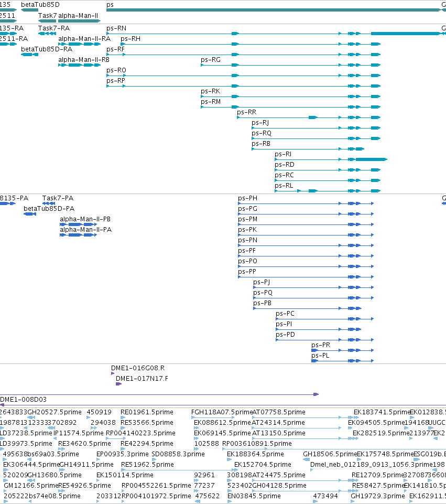Select protein ps-PD
The image size is (446, 504).
point(325,340)
